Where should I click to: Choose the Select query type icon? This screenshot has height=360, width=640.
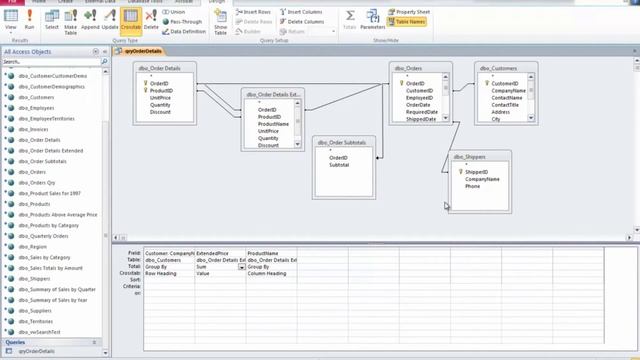(x=52, y=20)
